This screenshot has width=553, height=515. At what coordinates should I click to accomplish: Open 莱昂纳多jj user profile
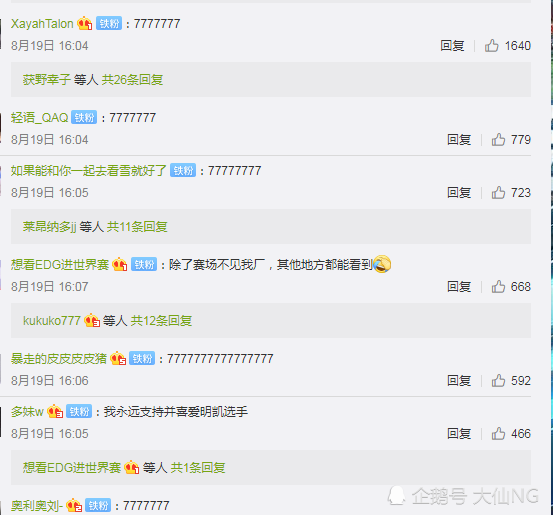tap(50, 226)
